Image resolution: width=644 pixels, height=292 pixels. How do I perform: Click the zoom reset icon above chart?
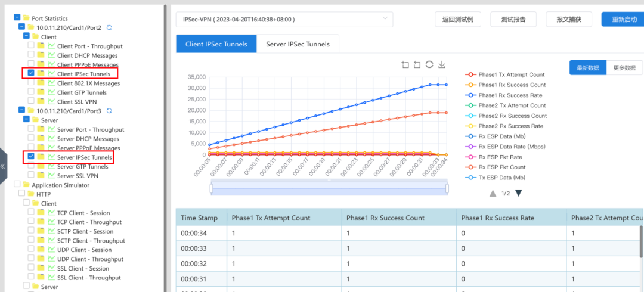click(x=417, y=64)
